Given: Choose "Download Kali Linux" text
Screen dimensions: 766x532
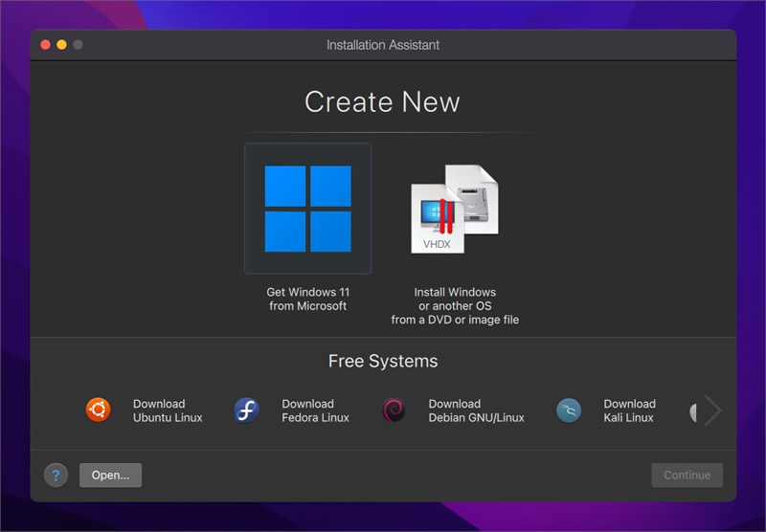Looking at the screenshot, I should tap(629, 410).
